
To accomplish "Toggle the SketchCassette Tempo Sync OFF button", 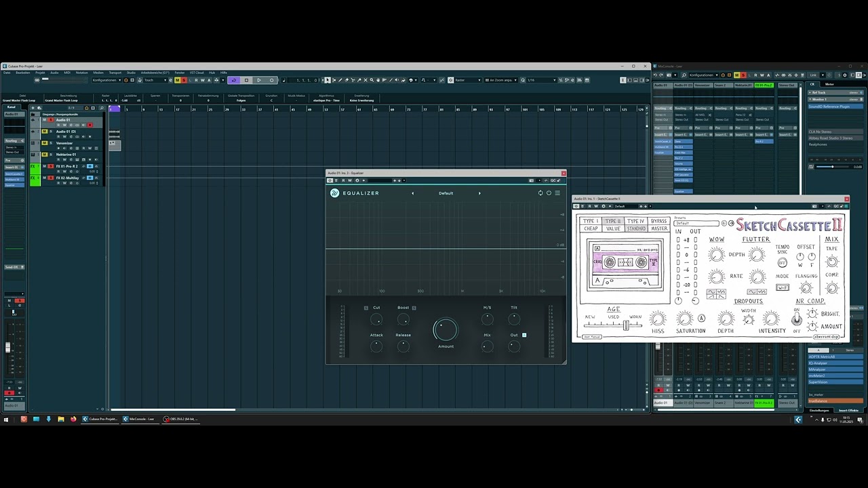I will 782,262.
